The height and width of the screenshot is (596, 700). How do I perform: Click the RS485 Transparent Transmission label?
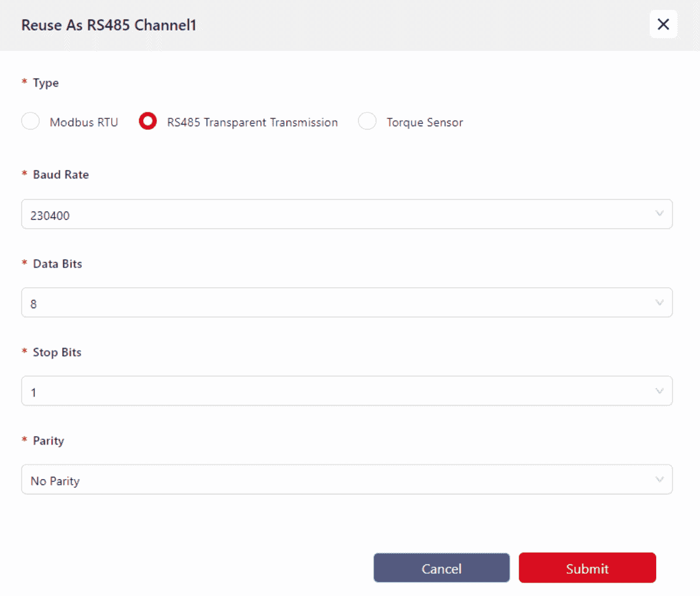(x=252, y=122)
